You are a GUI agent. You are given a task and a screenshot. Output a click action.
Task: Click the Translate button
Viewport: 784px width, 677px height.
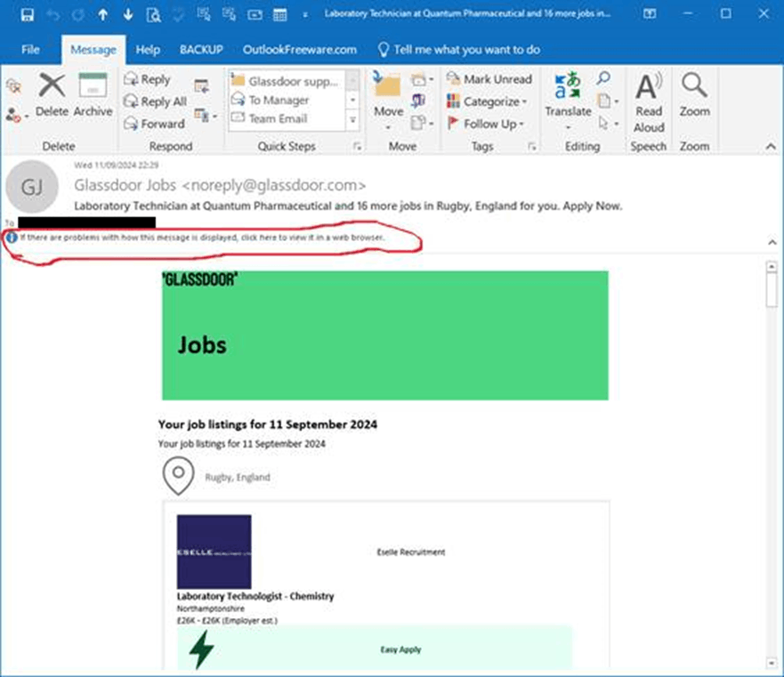pos(568,100)
